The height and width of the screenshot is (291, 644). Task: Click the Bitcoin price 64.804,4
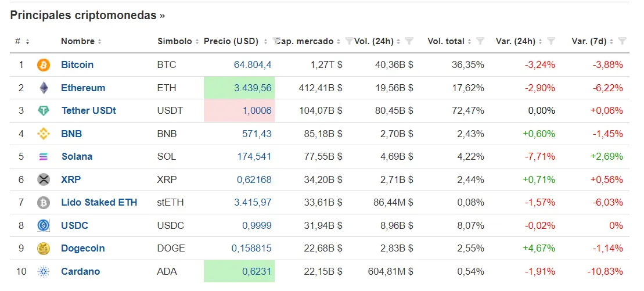253,64
